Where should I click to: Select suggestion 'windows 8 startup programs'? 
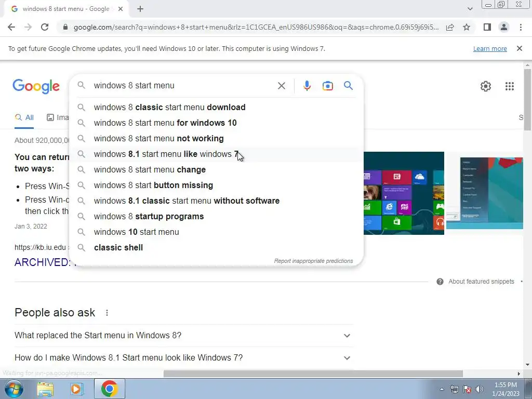coord(217,217)
